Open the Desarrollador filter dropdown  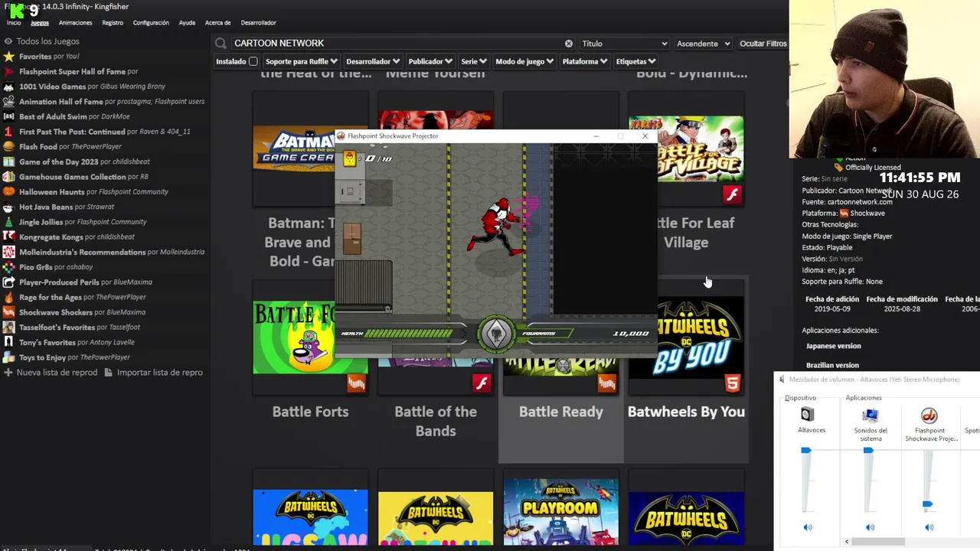[x=373, y=61]
